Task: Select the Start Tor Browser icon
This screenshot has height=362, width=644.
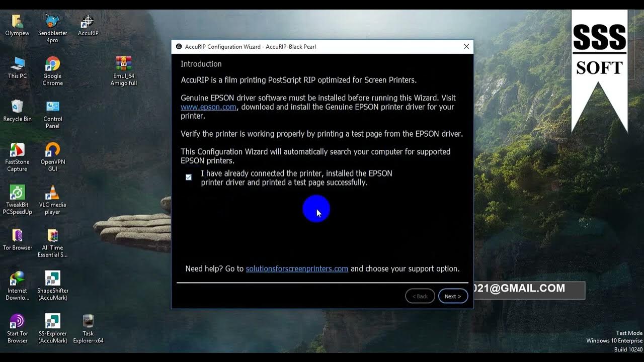Action: [17, 329]
